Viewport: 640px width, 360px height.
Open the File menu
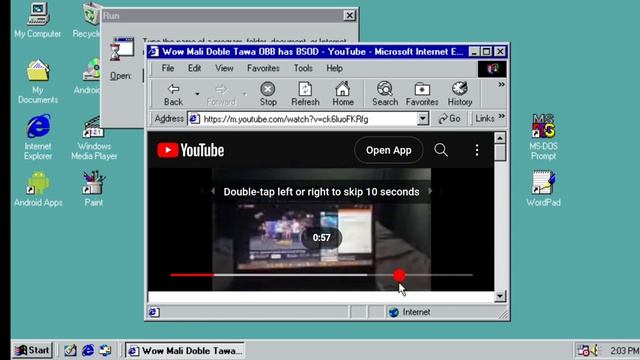pyautogui.click(x=168, y=68)
